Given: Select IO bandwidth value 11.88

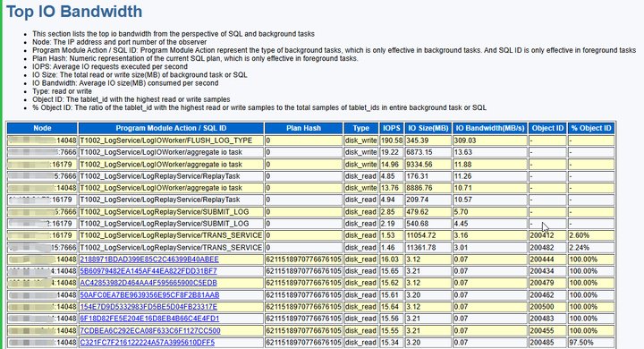Looking at the screenshot, I should tap(463, 165).
